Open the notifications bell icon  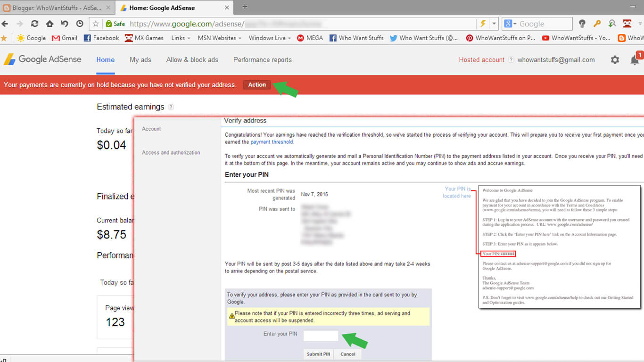[x=635, y=60]
